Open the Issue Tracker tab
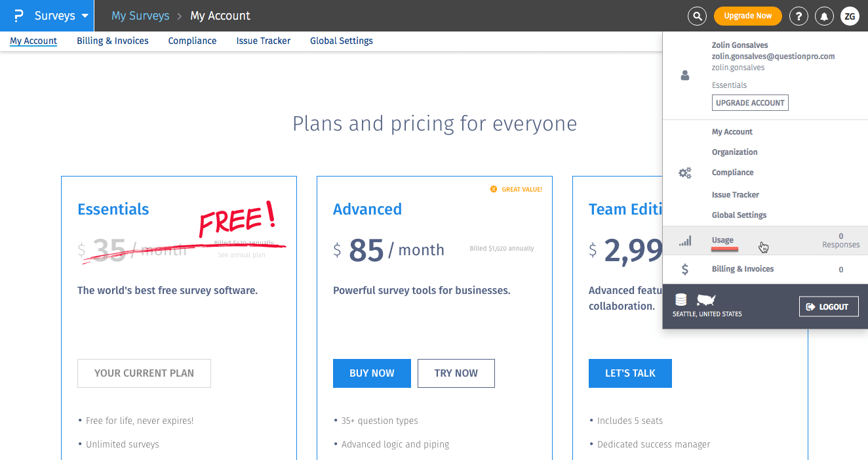The height and width of the screenshot is (460, 868). click(x=264, y=41)
